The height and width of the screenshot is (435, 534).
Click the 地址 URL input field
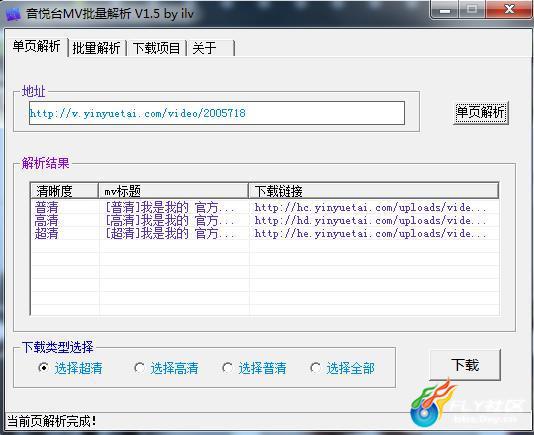217,113
